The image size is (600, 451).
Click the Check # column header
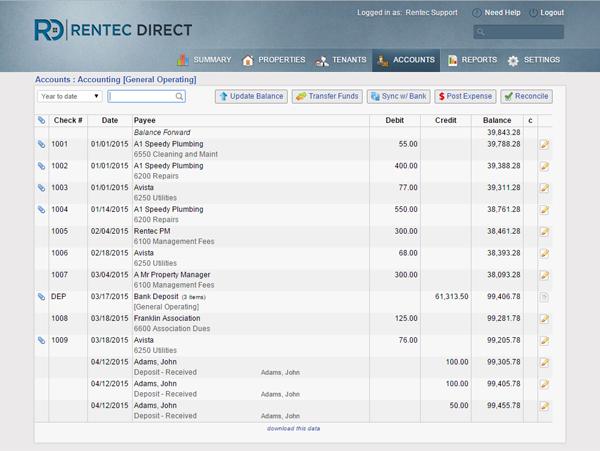68,120
